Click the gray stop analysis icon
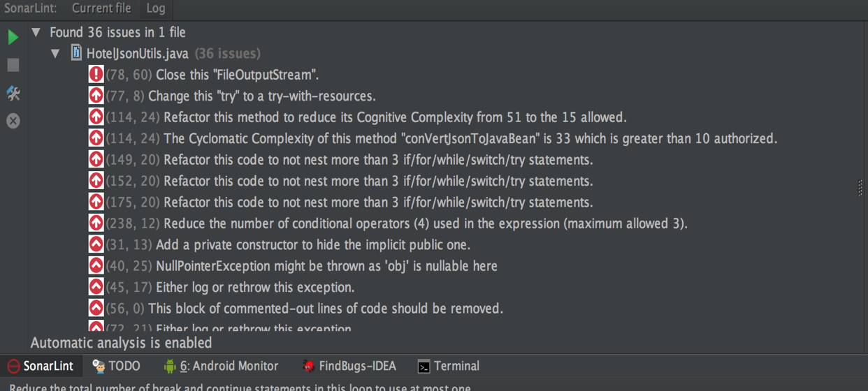 [x=13, y=65]
